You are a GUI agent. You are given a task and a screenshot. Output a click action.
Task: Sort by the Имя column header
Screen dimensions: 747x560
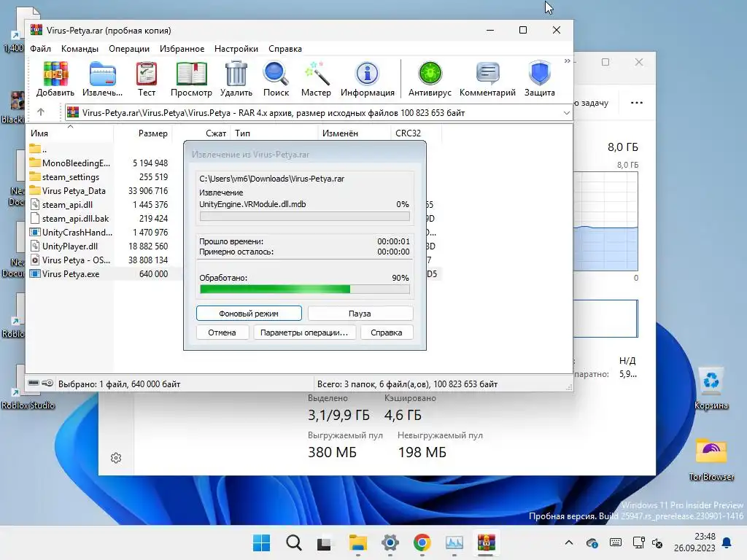(70, 133)
